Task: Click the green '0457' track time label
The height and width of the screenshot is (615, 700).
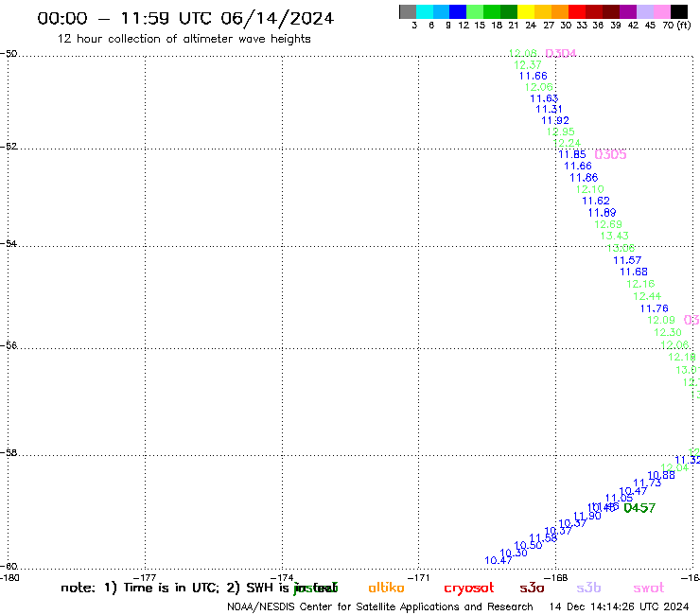Action: point(639,508)
